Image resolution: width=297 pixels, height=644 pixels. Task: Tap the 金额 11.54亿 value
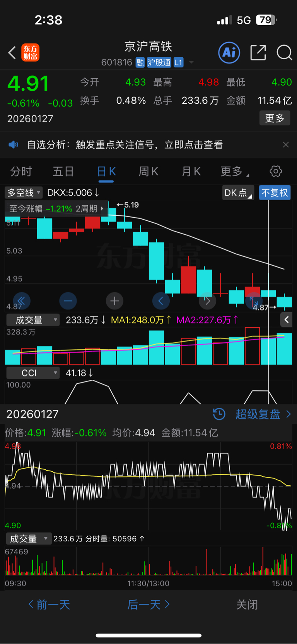pos(275,101)
